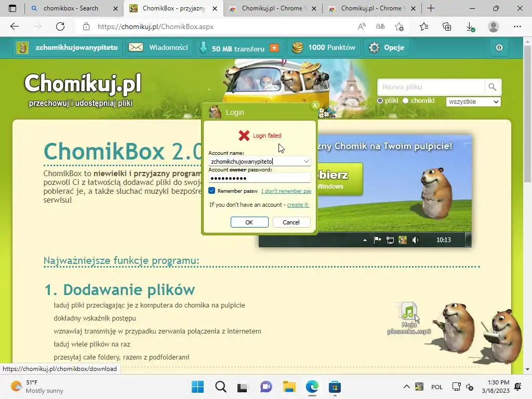Open tab actions menu icon
This screenshot has height=399, width=532.
click(12, 8)
